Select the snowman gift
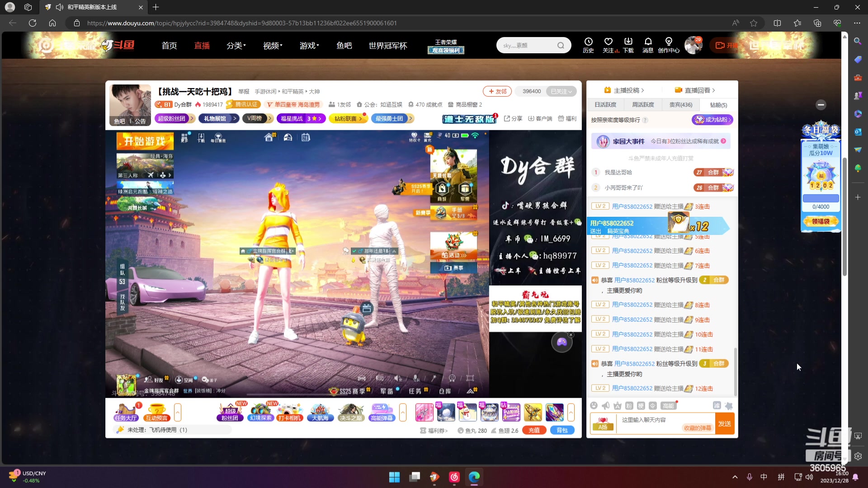The width and height of the screenshot is (868, 488). (x=468, y=412)
